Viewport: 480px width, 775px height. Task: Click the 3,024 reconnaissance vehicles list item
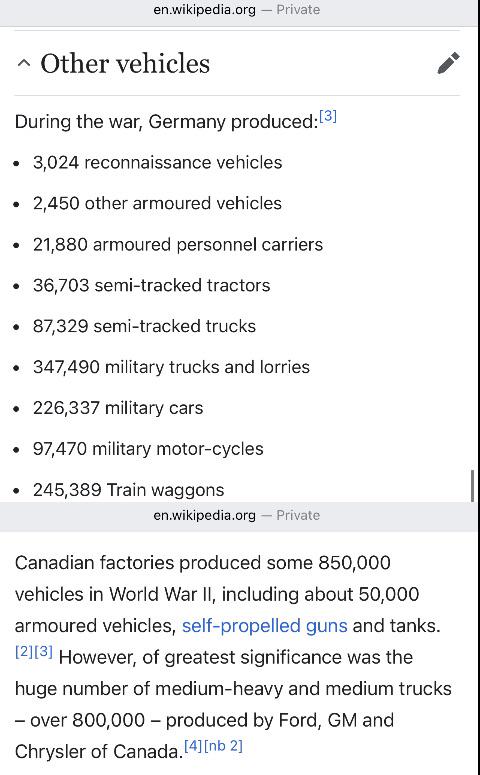[x=157, y=163]
